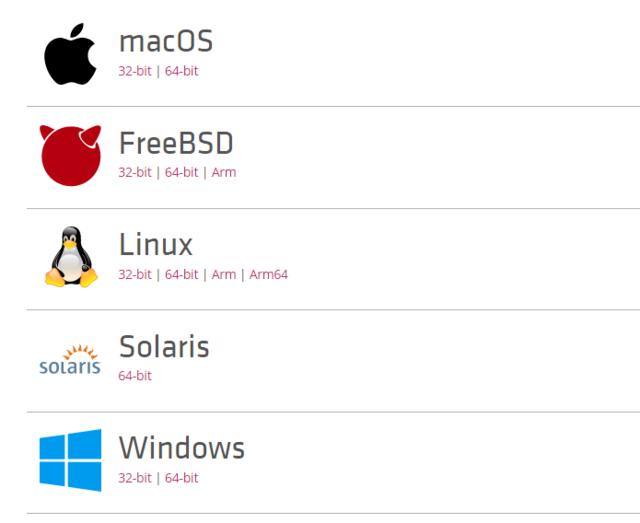Open the macOS 64-bit download link
The width and height of the screenshot is (640, 523).
tap(181, 71)
